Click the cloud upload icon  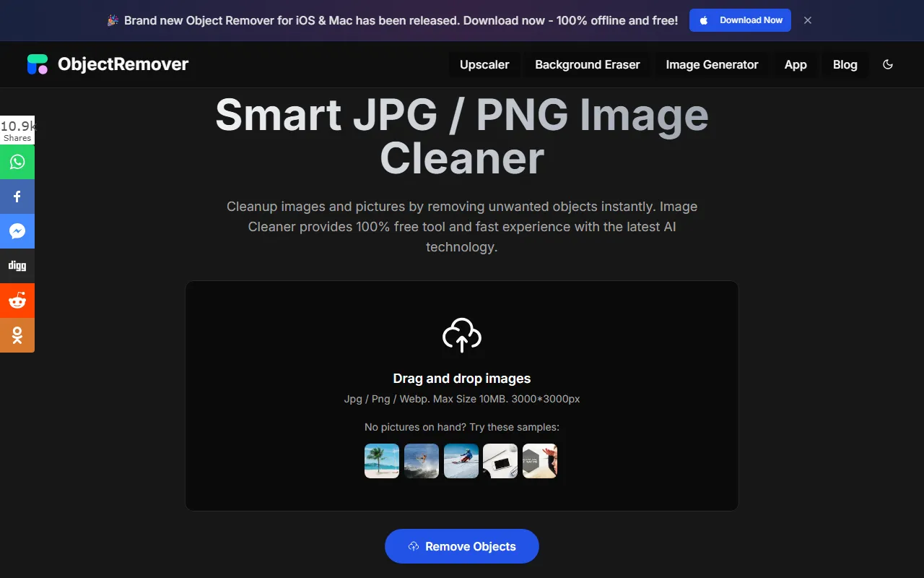coord(462,335)
